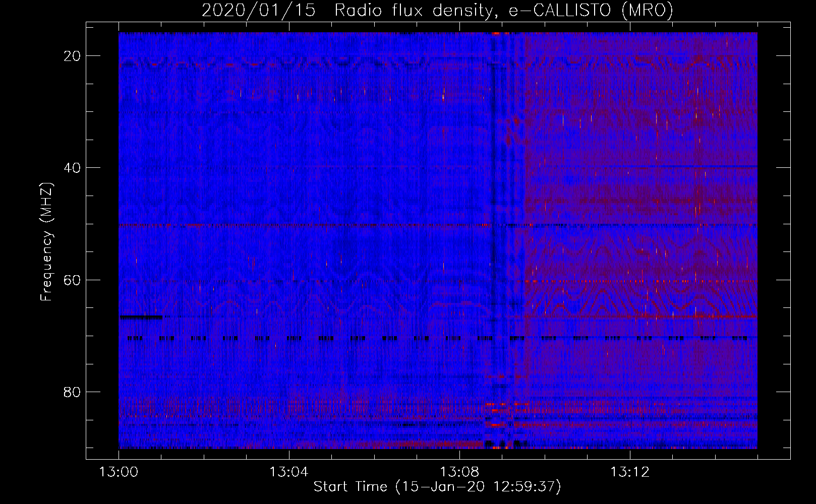Click the 'Start Time (15-Jan-20 12:59:37)' axis label
This screenshot has height=504, width=816.
coord(437,487)
